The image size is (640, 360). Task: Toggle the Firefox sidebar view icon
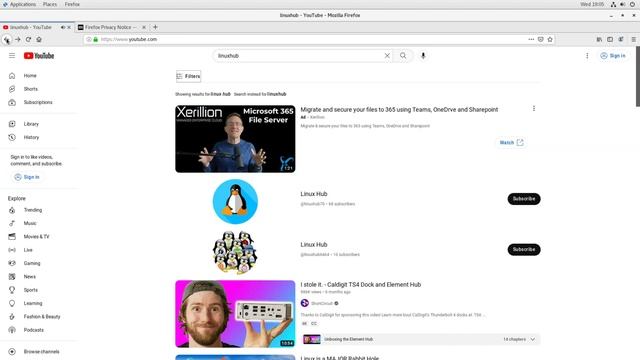coord(610,40)
